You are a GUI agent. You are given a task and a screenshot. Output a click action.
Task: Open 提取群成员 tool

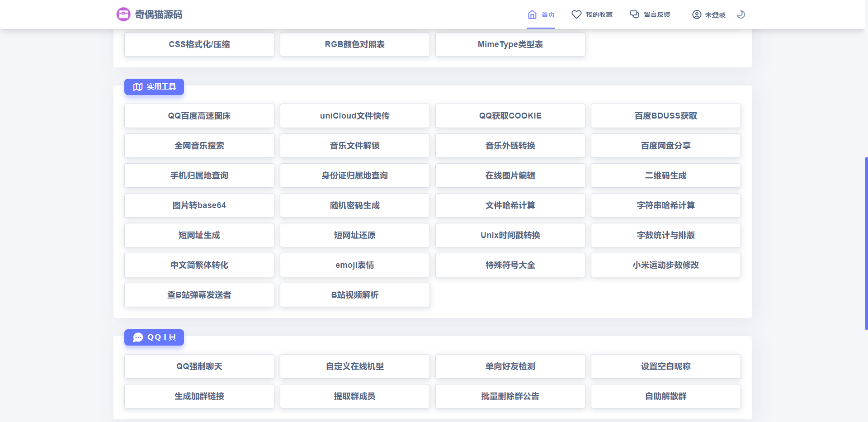(x=355, y=396)
